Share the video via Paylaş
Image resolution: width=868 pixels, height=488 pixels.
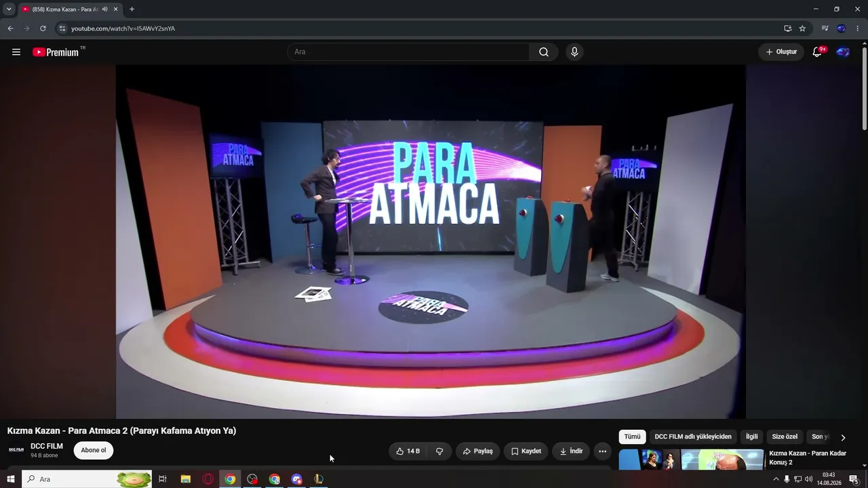click(478, 451)
